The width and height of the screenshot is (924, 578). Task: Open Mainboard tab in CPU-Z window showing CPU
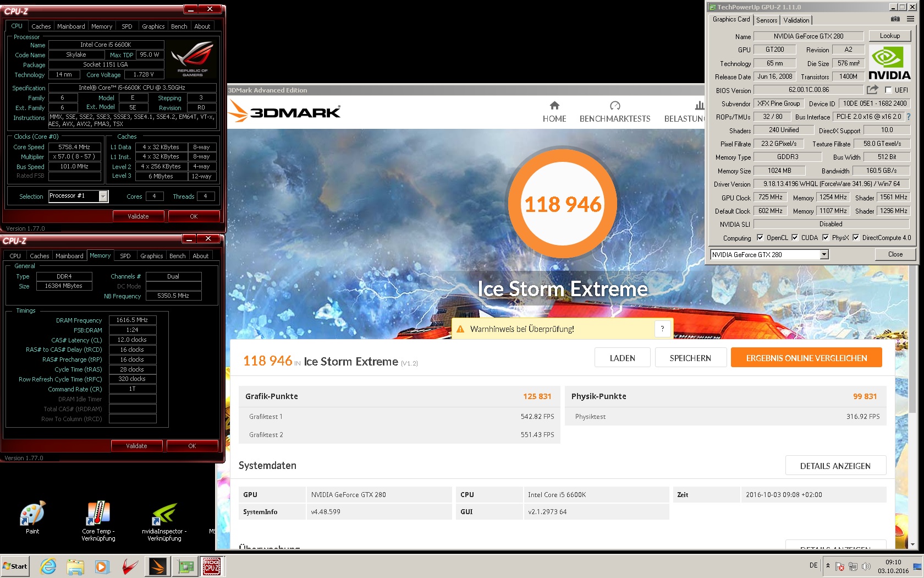[x=71, y=26]
